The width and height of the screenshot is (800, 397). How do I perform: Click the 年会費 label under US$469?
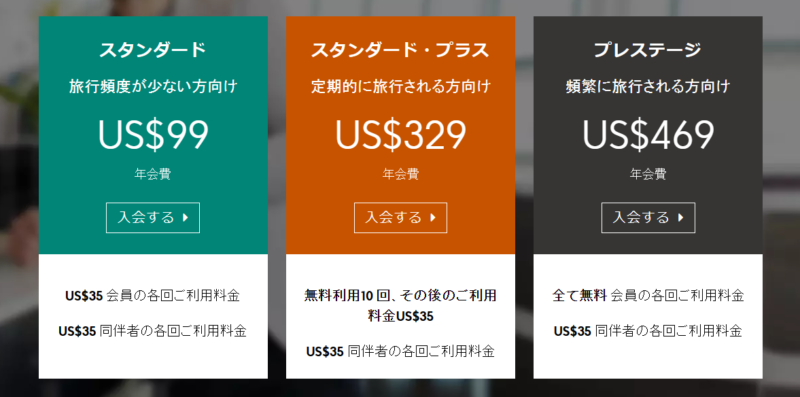coord(648,175)
